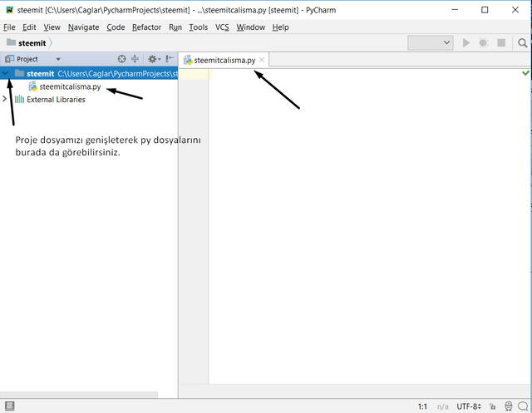Toggle tool window buttons icon in status bar
Screen dimensions: 532x413
coord(9,406)
